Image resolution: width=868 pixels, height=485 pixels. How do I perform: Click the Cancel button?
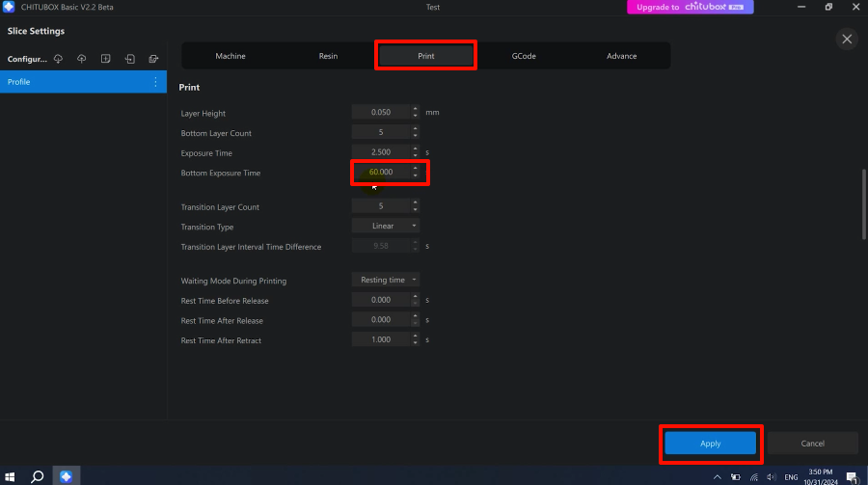pos(812,444)
